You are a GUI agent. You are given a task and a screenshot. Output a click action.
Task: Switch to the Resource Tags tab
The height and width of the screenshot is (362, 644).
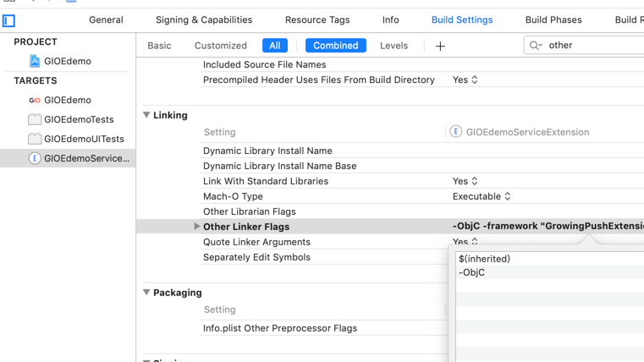click(317, 19)
